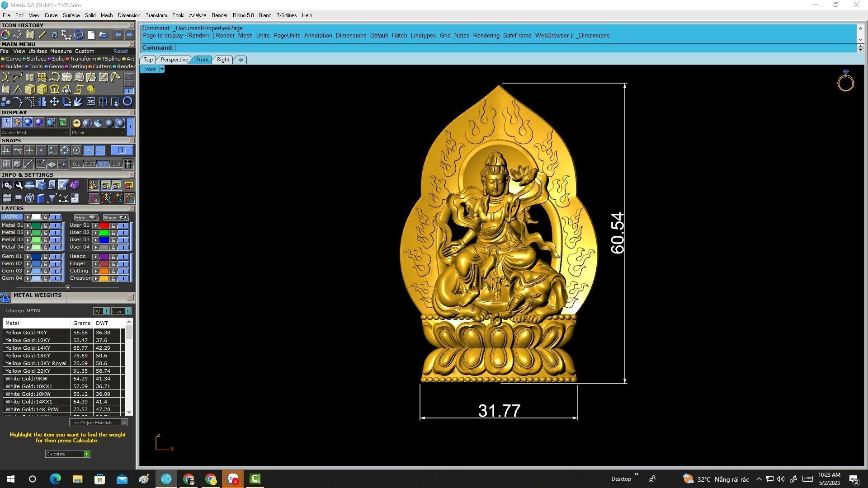The image size is (868, 488).
Task: Click the funnel filter icon in Info & Settings
Action: pyautogui.click(x=52, y=198)
